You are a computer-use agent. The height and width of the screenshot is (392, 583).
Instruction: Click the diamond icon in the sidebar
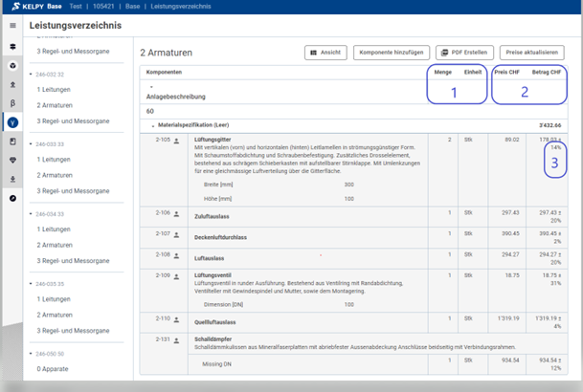point(12,160)
